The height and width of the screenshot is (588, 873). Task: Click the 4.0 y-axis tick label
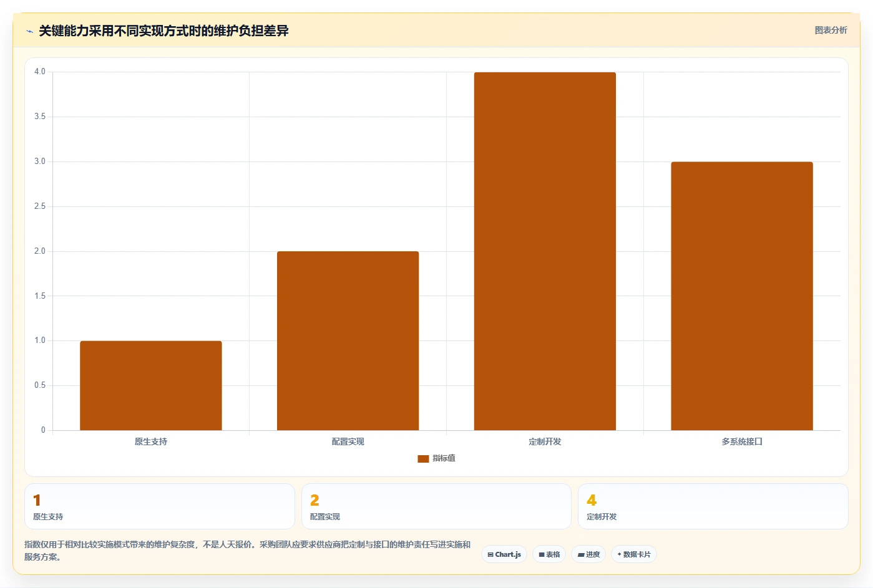pyautogui.click(x=40, y=72)
